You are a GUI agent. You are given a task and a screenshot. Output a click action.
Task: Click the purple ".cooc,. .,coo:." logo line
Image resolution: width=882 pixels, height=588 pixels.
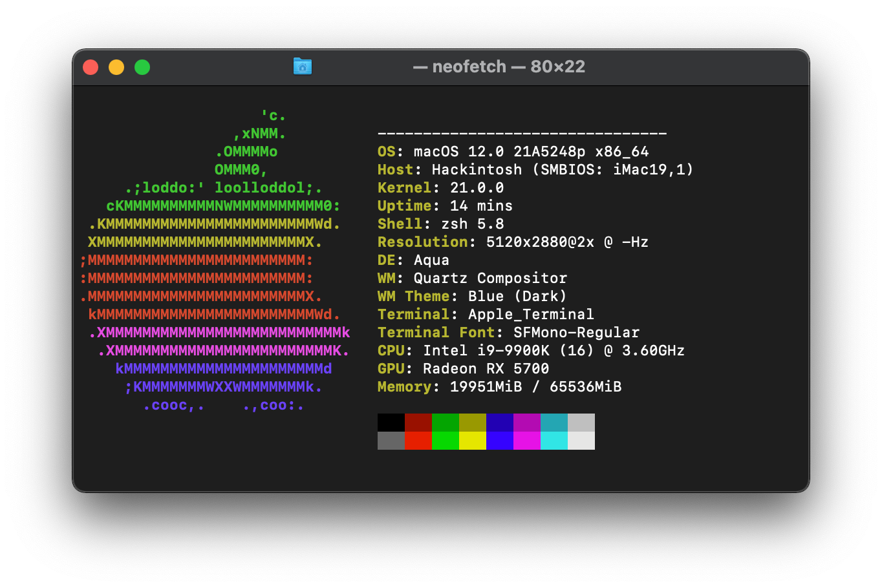click(223, 406)
